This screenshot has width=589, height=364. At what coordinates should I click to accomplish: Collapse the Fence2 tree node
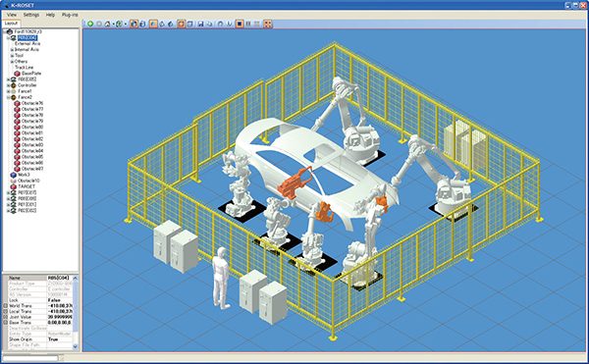point(9,97)
